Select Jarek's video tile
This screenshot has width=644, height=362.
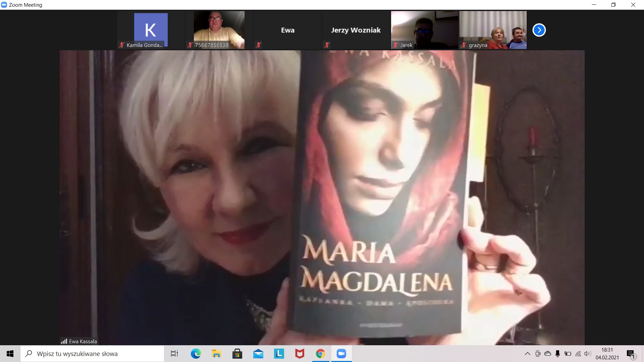(425, 30)
